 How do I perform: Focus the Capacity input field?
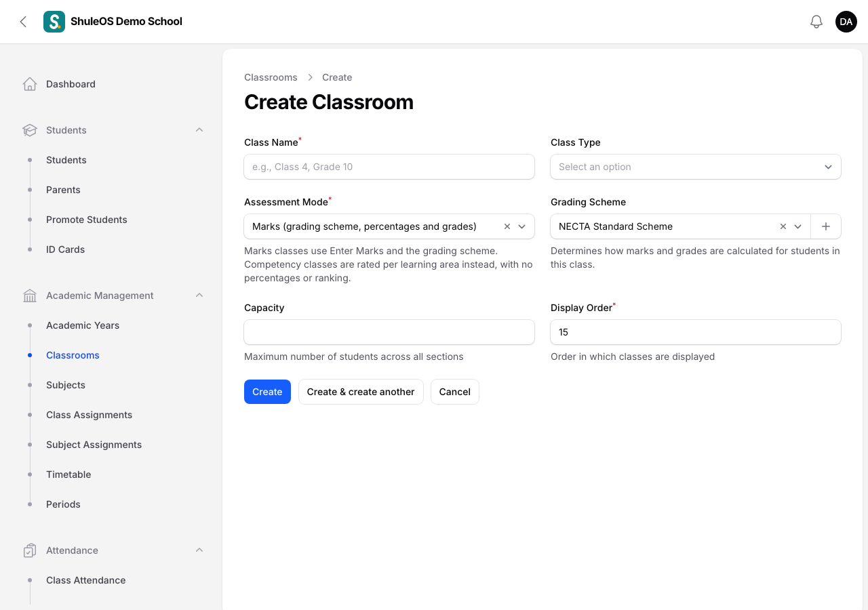tap(389, 332)
